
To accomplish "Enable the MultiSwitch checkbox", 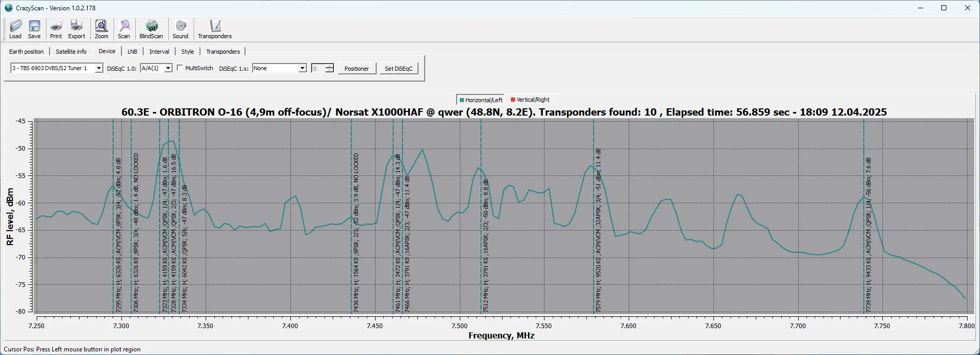I will pyautogui.click(x=180, y=68).
